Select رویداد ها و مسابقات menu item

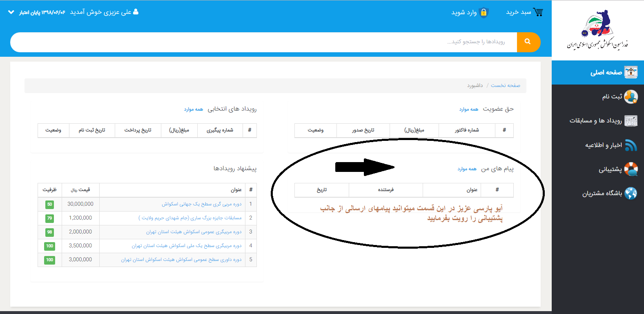point(595,121)
